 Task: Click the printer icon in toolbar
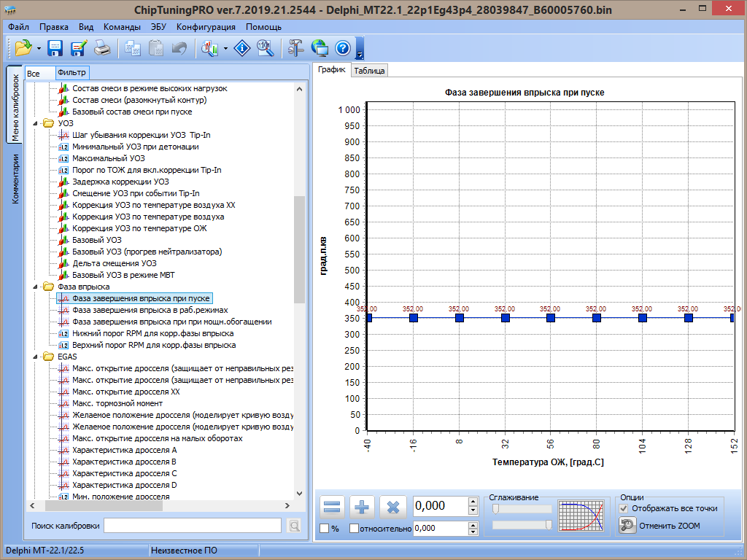tap(104, 49)
